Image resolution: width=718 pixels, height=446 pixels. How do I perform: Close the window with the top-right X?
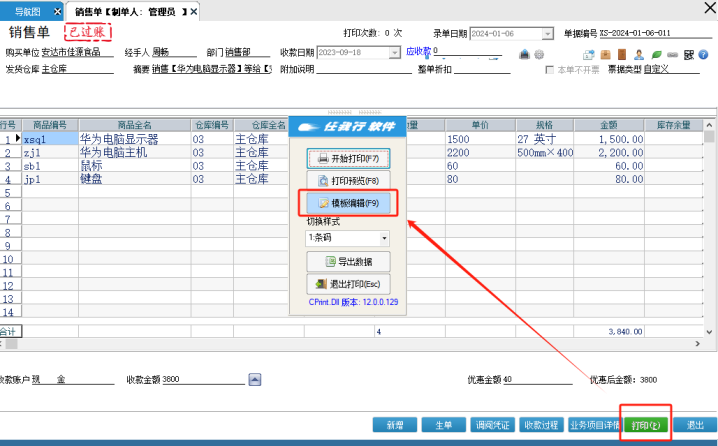pos(710,7)
